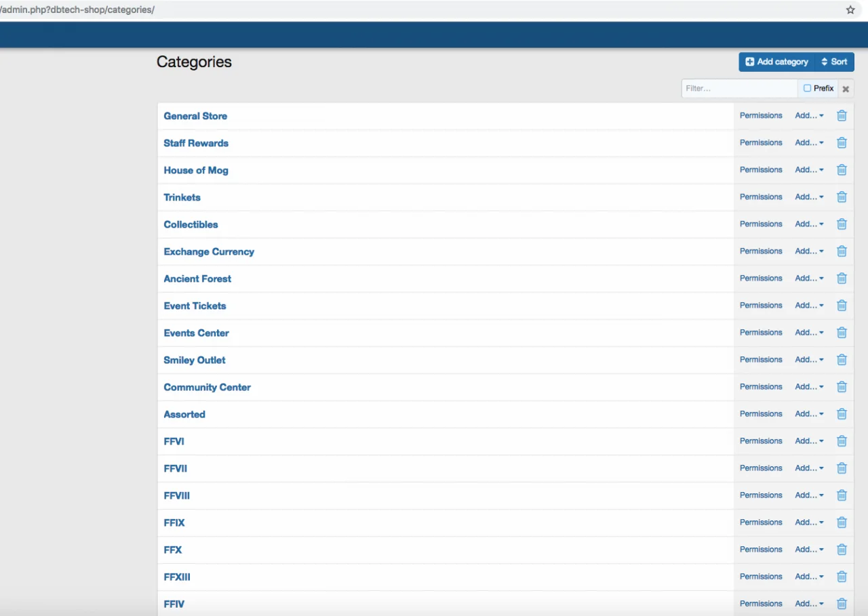This screenshot has height=616, width=868.
Task: Open the Events Center category
Action: (x=196, y=333)
